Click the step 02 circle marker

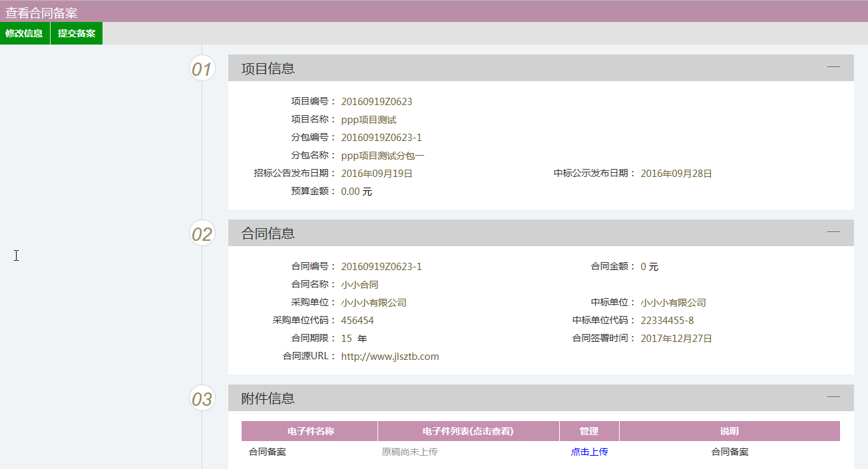(x=202, y=234)
